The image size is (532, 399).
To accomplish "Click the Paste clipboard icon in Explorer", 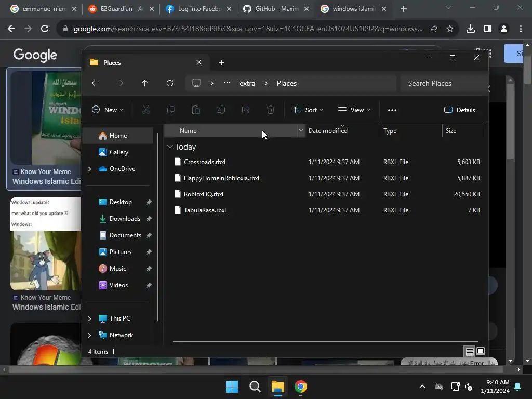I will pos(196,110).
